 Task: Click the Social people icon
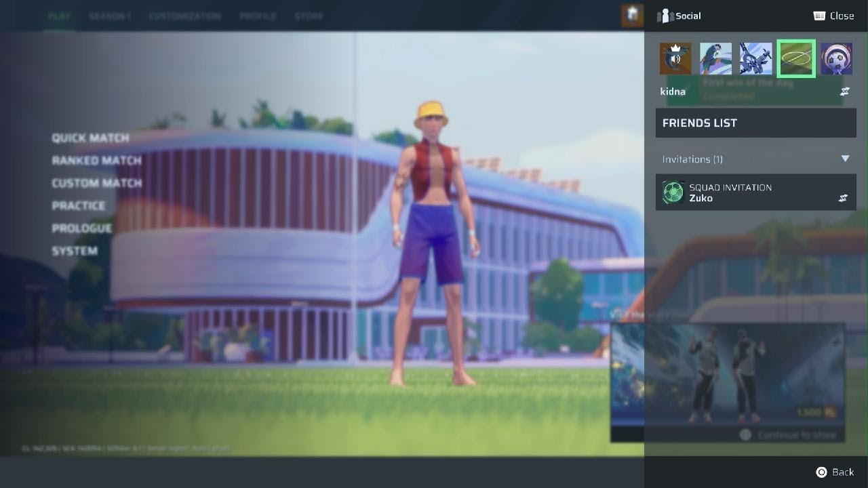pos(665,16)
